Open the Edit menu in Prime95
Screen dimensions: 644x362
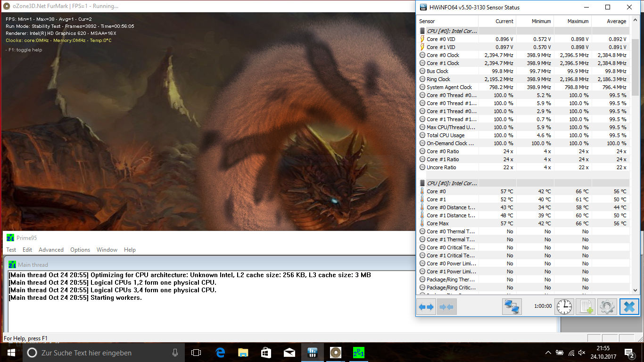click(x=27, y=250)
